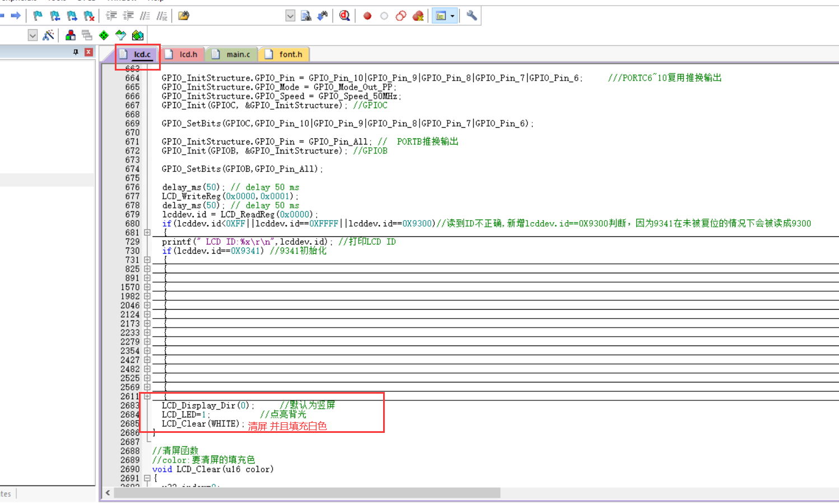Image resolution: width=839 pixels, height=504 pixels.
Task: Indent the selected lines
Action: pyautogui.click(x=111, y=16)
